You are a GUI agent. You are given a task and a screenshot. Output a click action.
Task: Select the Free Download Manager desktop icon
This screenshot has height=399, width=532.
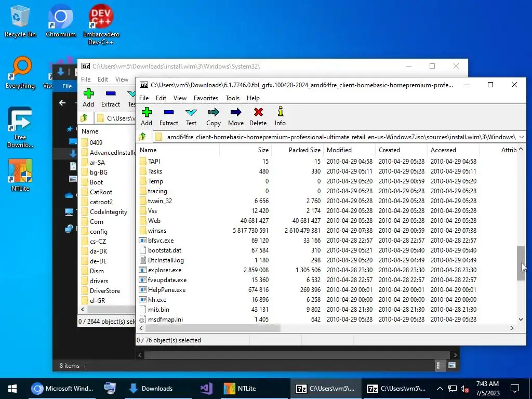[20, 128]
